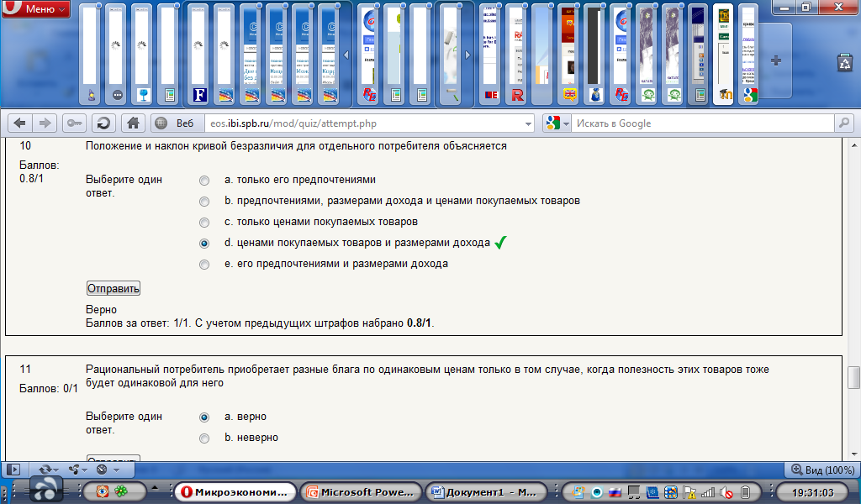
Task: Select answer b. неверно for question 11
Action: [204, 438]
